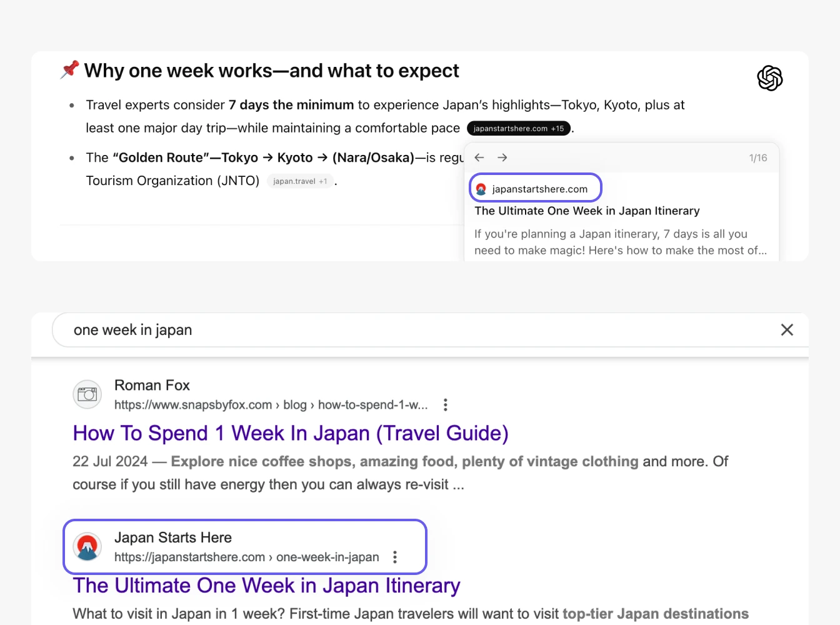Expand the japanstartshere.com +15 citation pill

point(518,128)
